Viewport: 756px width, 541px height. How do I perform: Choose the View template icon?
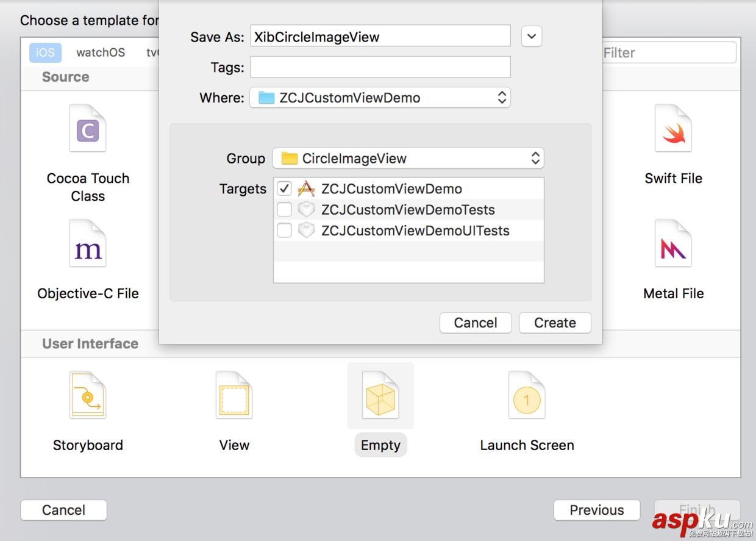[234, 395]
